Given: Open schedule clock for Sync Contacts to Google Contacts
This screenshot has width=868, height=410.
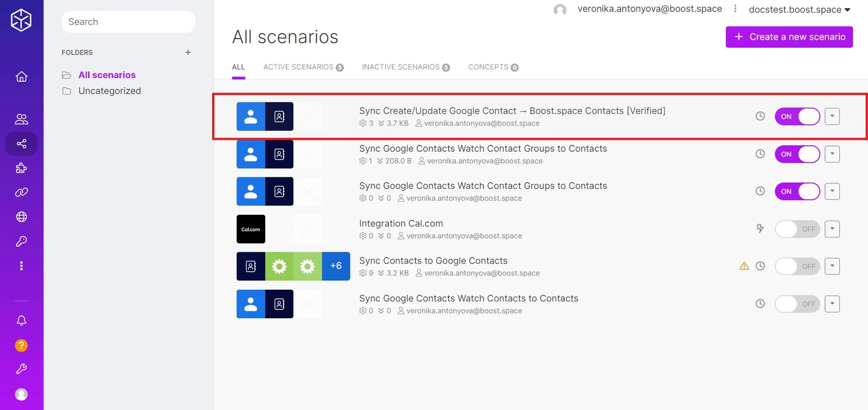Looking at the screenshot, I should click(760, 266).
